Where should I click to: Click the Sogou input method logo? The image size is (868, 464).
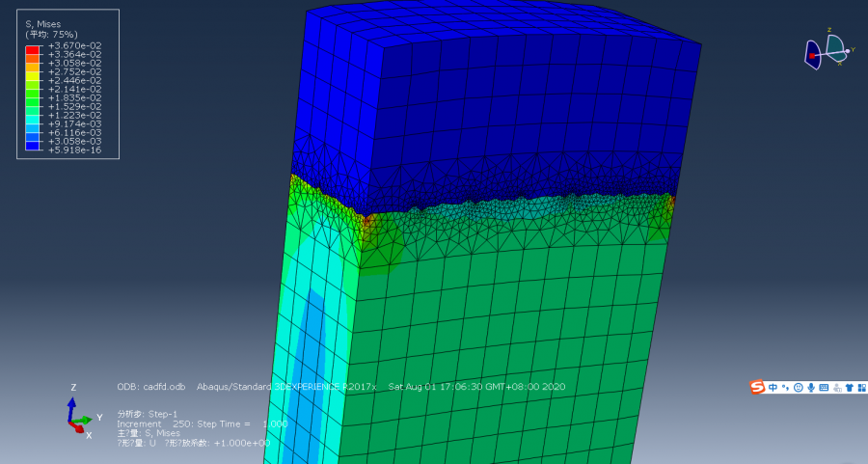pos(758,387)
